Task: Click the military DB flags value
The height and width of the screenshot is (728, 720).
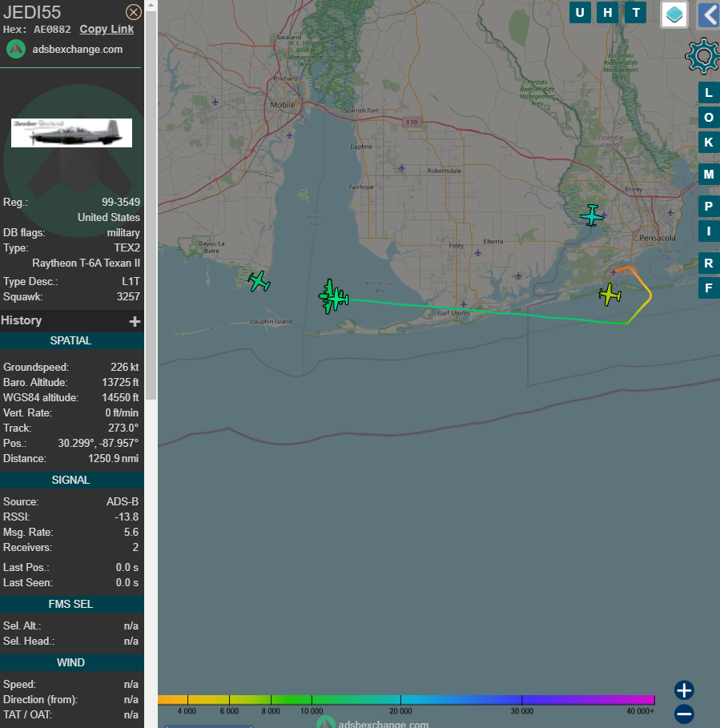Action: [x=123, y=232]
